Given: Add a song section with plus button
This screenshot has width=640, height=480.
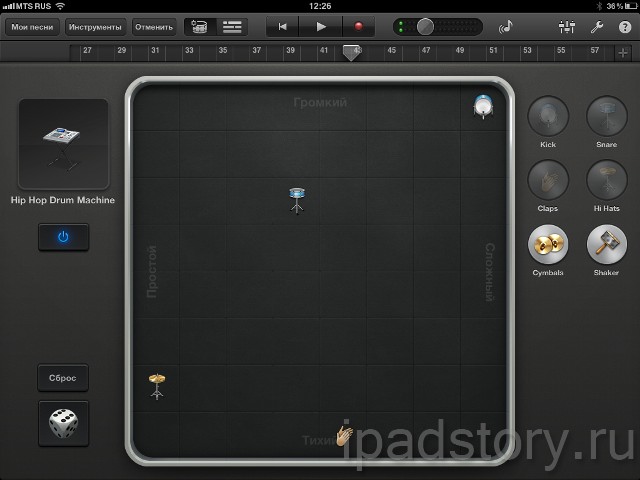Looking at the screenshot, I should tap(623, 53).
